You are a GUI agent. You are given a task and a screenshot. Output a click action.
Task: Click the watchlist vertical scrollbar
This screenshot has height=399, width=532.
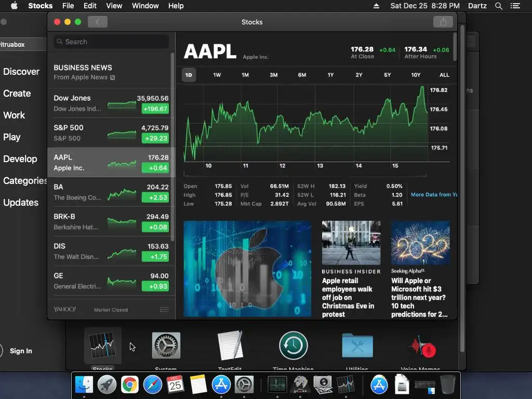[x=172, y=147]
